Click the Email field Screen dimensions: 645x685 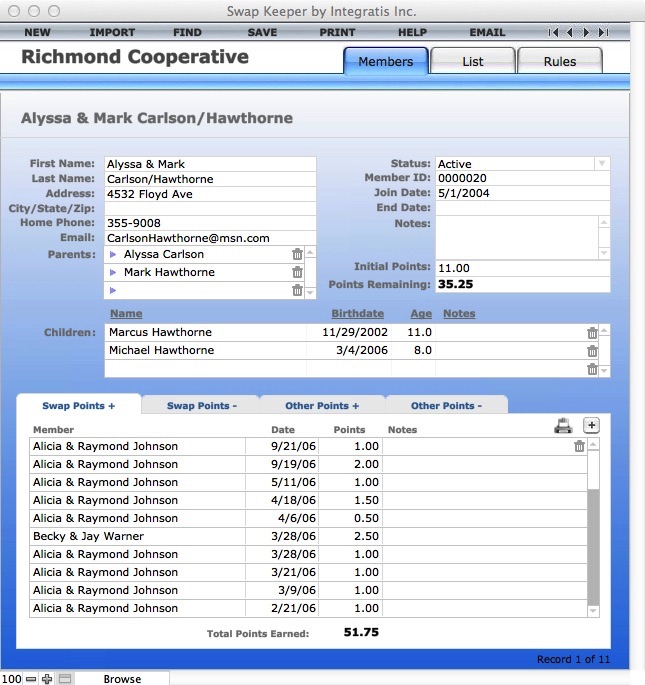210,238
